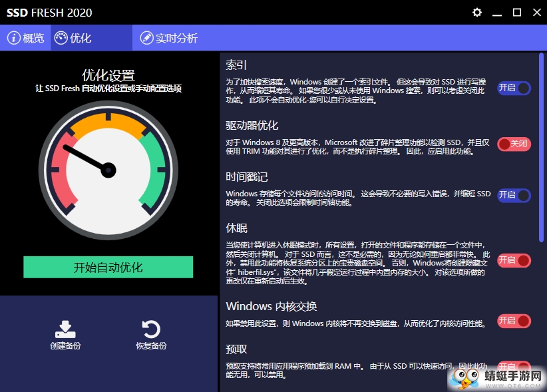Click the 实时分析 pencil icon
This screenshot has width=547, height=392.
pyautogui.click(x=146, y=38)
